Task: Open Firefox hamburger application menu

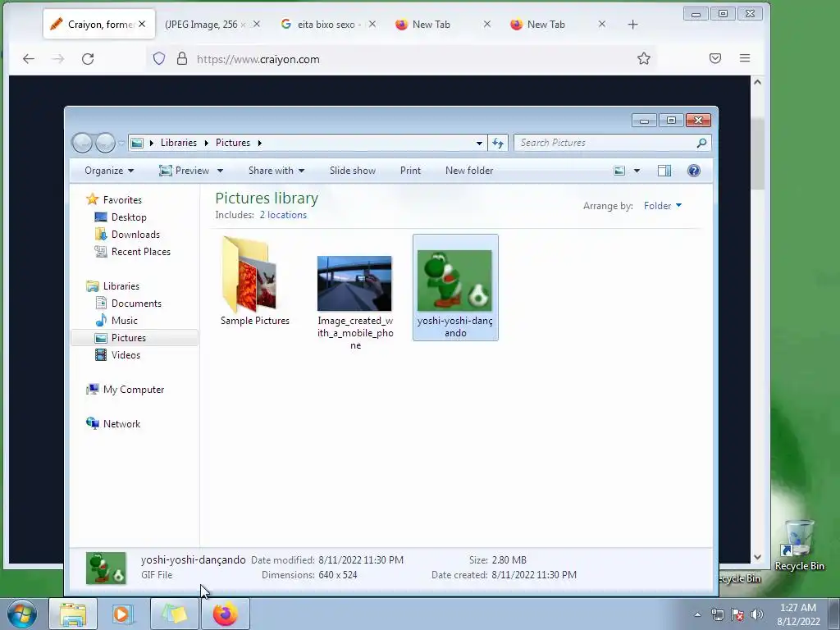Action: point(745,58)
